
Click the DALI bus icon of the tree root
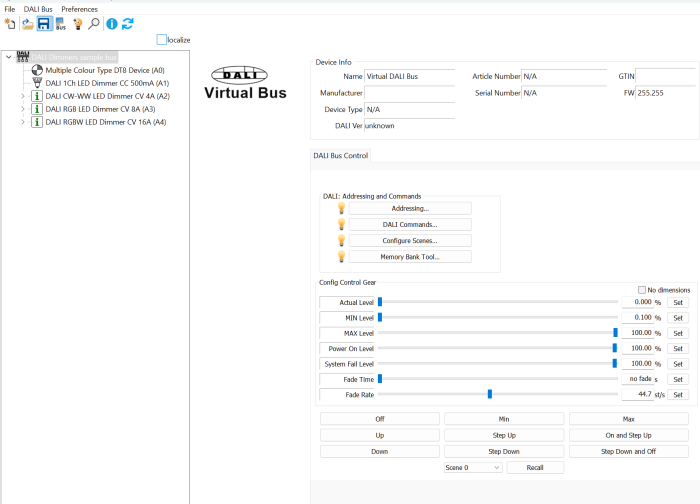[x=23, y=57]
